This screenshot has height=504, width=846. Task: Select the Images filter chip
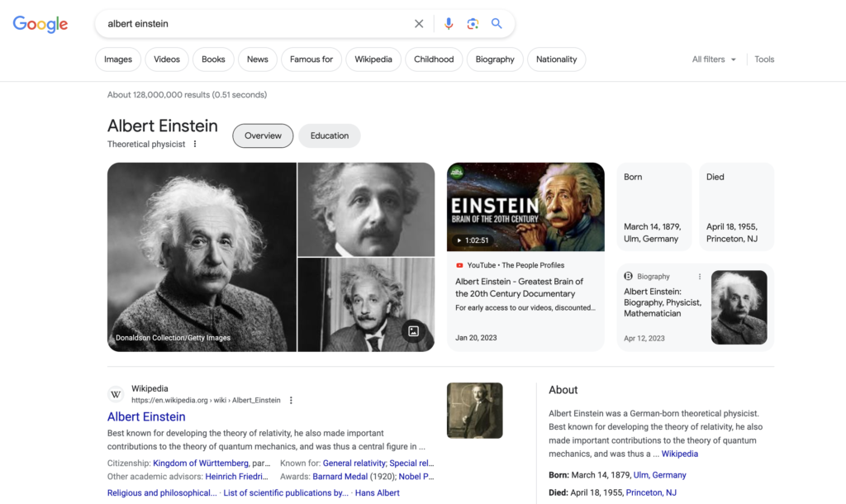point(118,59)
